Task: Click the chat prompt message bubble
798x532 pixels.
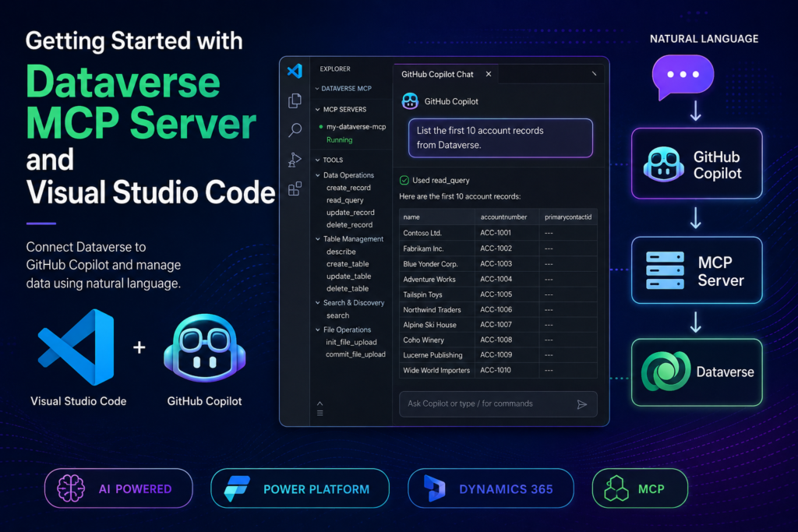Action: [x=500, y=138]
